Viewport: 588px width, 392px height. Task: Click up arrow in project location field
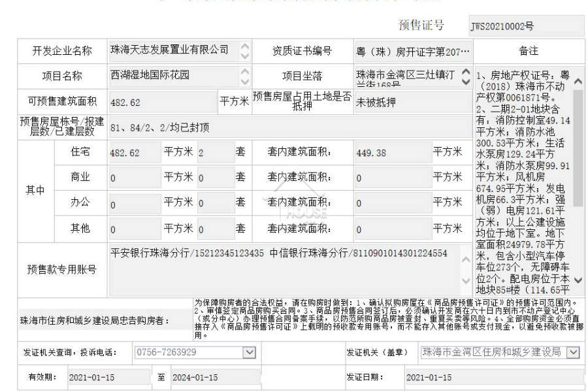point(466,71)
